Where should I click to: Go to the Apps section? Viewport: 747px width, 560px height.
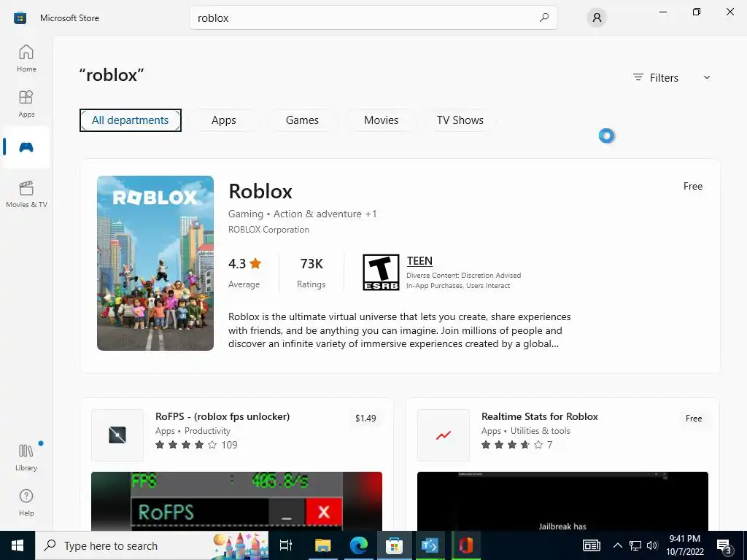tap(26, 104)
